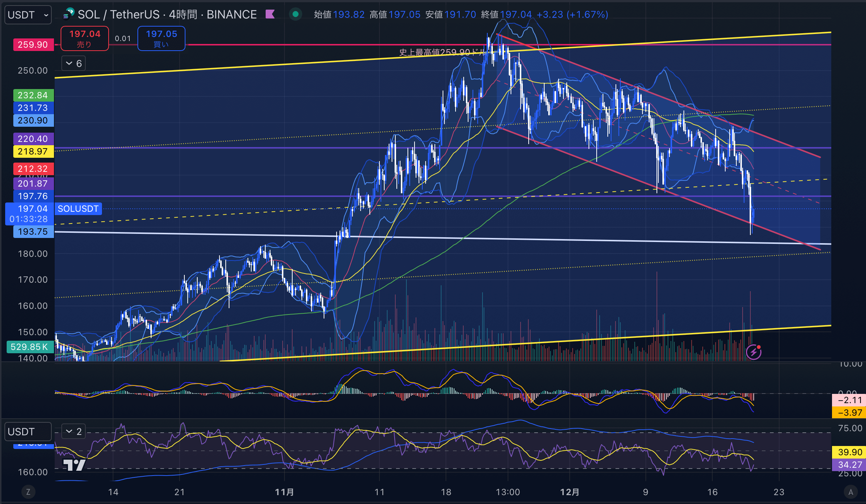866x504 pixels.
Task: Click the 12月 date on time axis
Action: 570,492
